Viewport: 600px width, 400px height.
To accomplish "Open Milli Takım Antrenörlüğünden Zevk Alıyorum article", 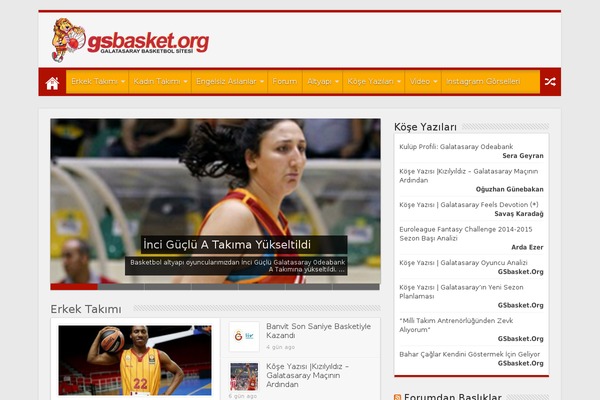I will (x=456, y=325).
